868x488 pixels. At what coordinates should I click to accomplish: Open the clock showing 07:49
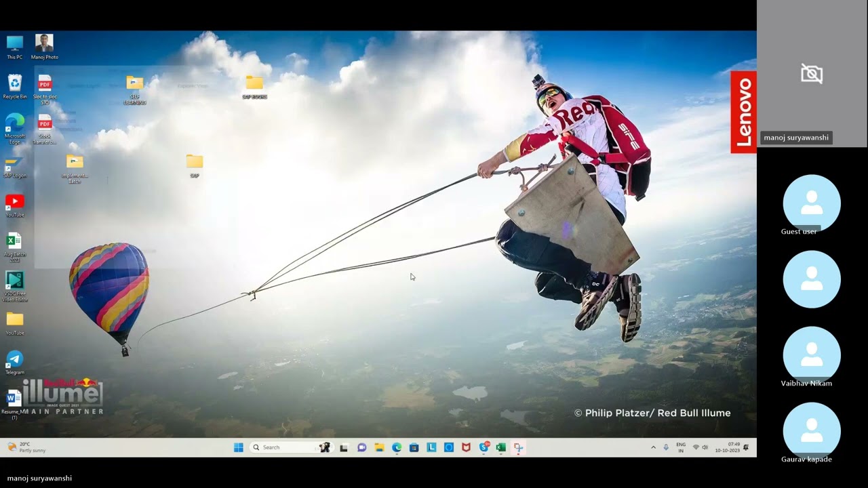point(727,447)
